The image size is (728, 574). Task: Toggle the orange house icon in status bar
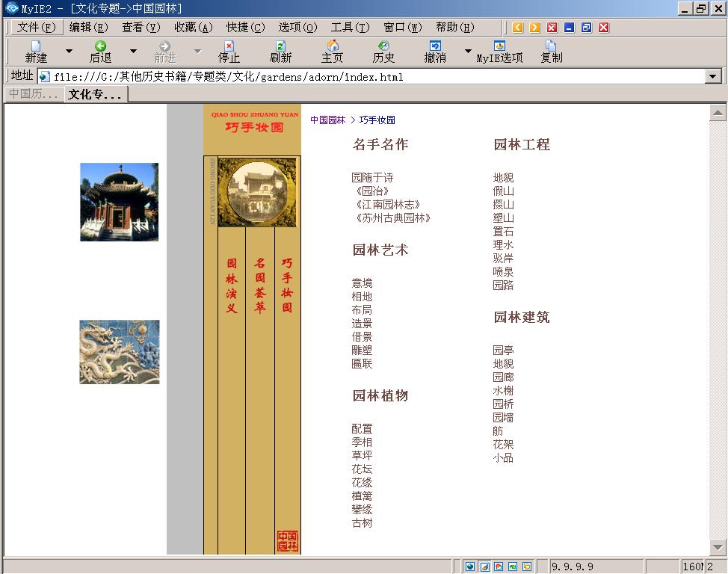pos(499,567)
